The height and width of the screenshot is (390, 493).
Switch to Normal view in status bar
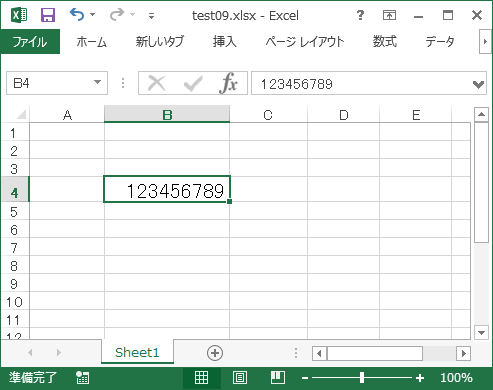coord(201,378)
